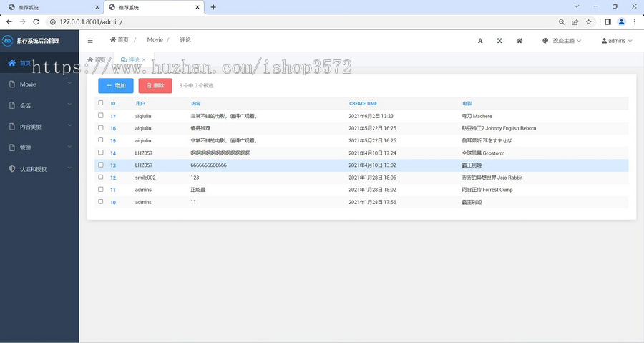644x343 pixels.
Task: Open comment ID 10 link
Action: [113, 203]
